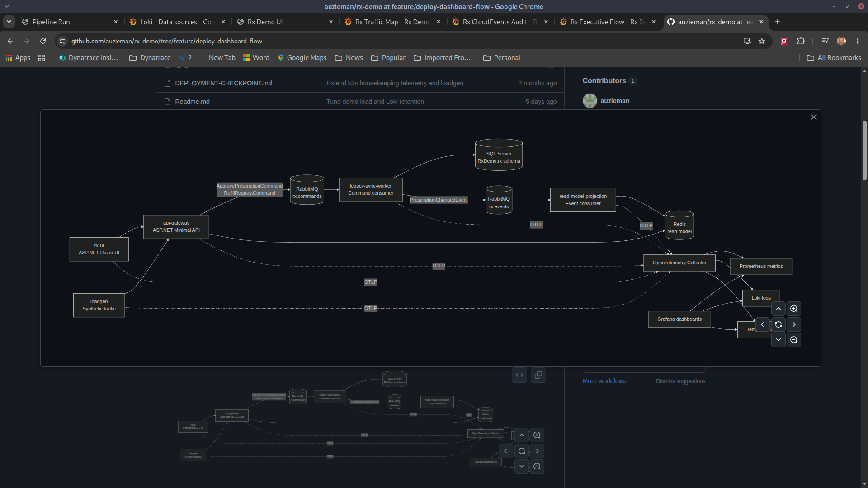Screen dimensions: 868x488
Task: Bookmark this page with the star
Action: click(762, 41)
